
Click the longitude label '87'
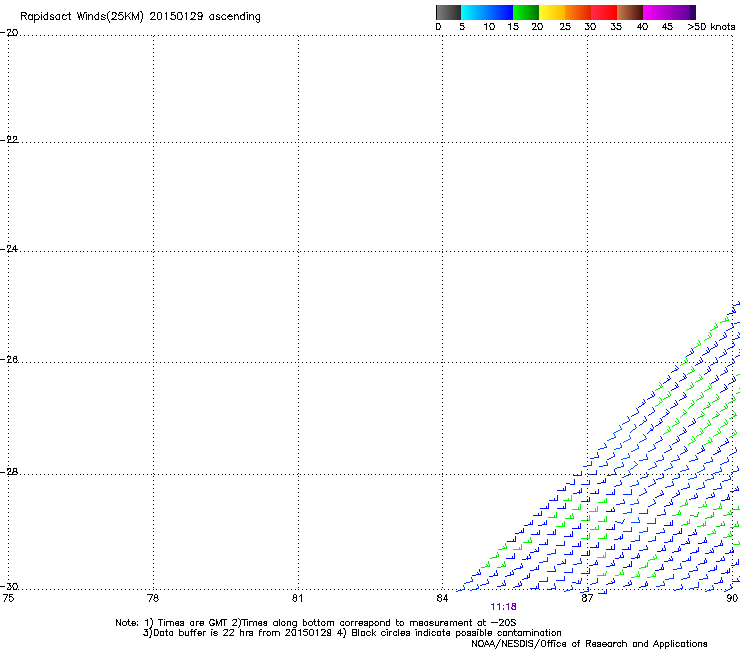(x=587, y=598)
